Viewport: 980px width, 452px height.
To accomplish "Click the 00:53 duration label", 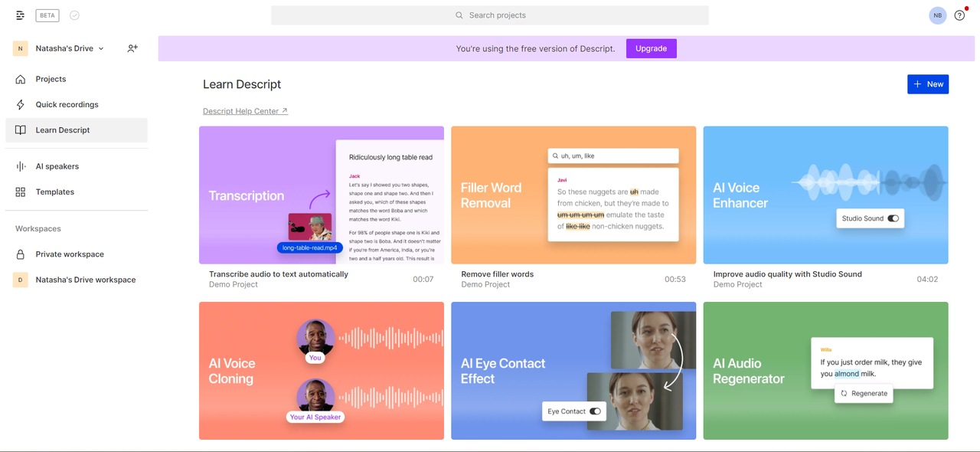I will (675, 280).
